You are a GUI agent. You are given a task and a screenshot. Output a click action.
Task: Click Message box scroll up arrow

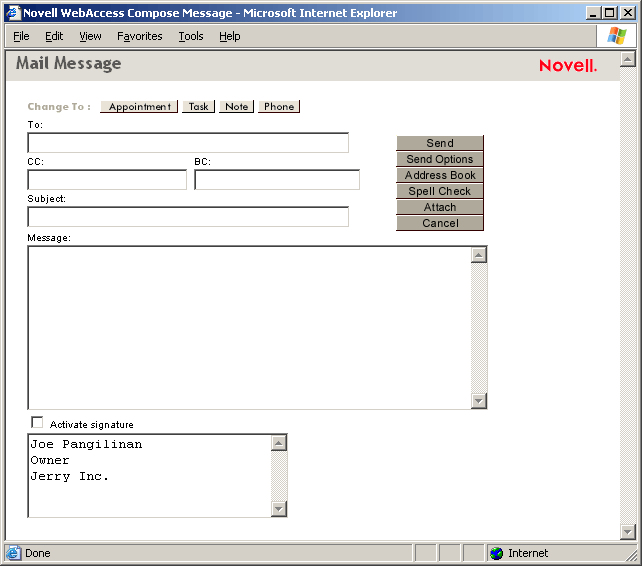coord(479,255)
